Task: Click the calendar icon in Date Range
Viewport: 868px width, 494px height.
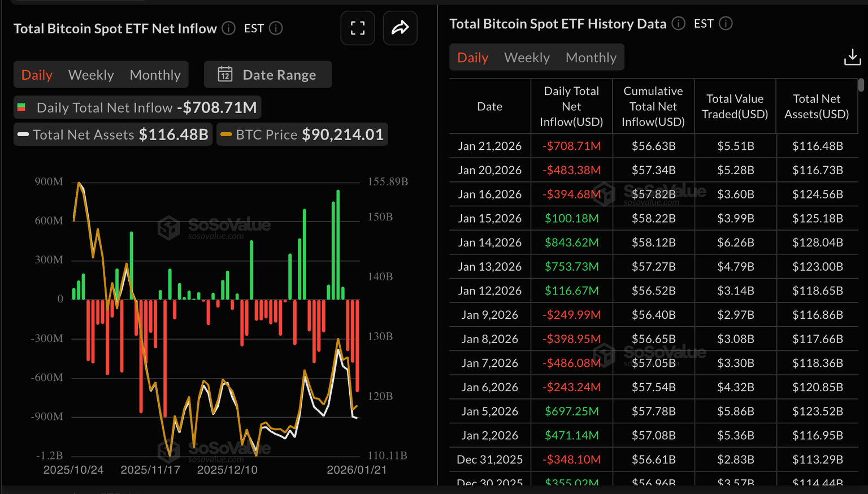Action: [x=225, y=75]
